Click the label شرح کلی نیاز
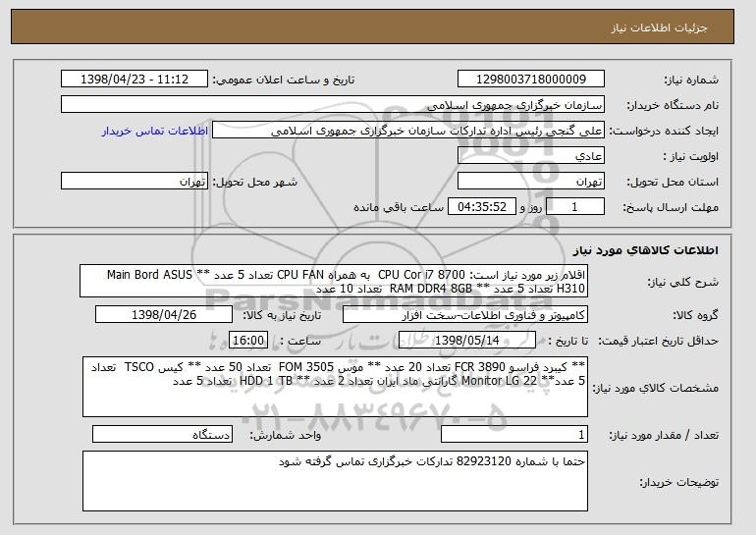 [682, 282]
